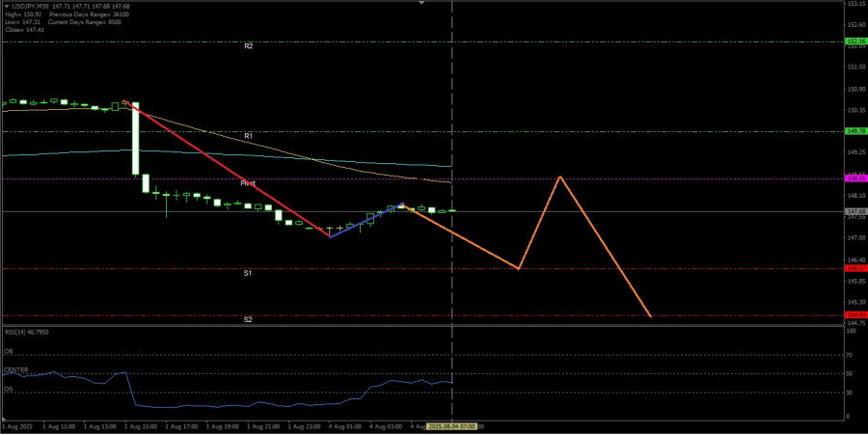Screen dimensions: 868x435
Task: Click the red 144.94 price tag
Action: pos(855,314)
